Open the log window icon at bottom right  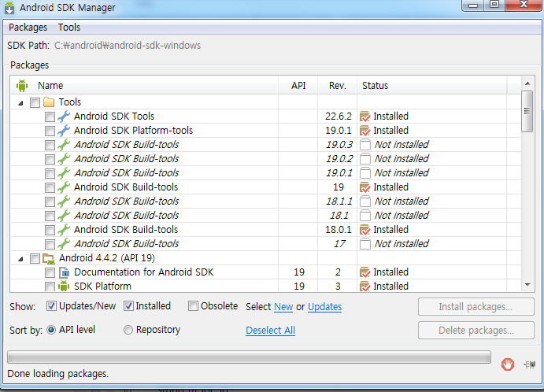pyautogui.click(x=529, y=364)
